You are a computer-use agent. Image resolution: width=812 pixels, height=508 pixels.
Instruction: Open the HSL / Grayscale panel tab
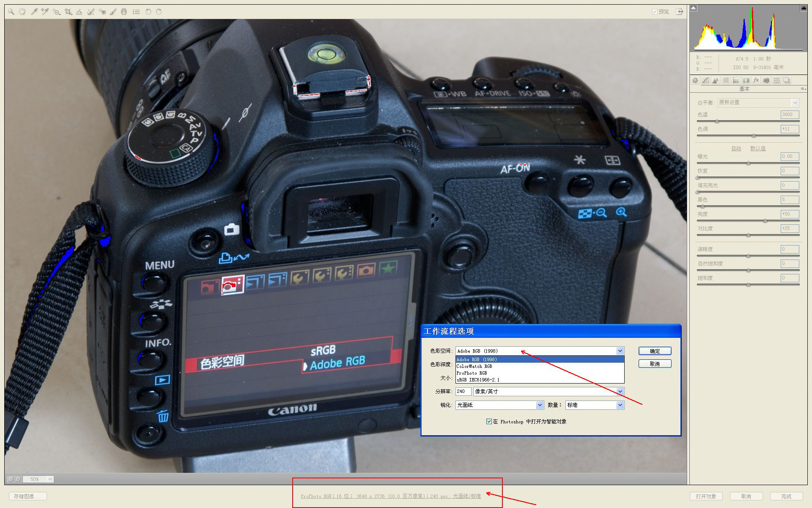coord(726,80)
